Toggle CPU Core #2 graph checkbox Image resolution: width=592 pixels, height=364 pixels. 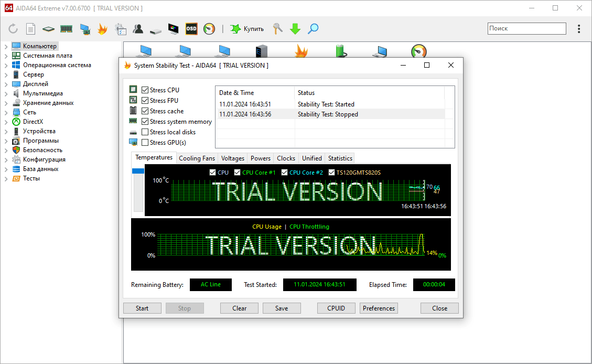point(284,173)
